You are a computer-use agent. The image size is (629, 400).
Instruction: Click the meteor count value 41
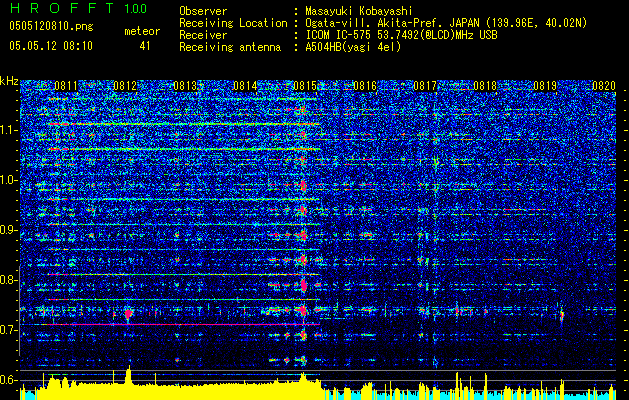145,46
